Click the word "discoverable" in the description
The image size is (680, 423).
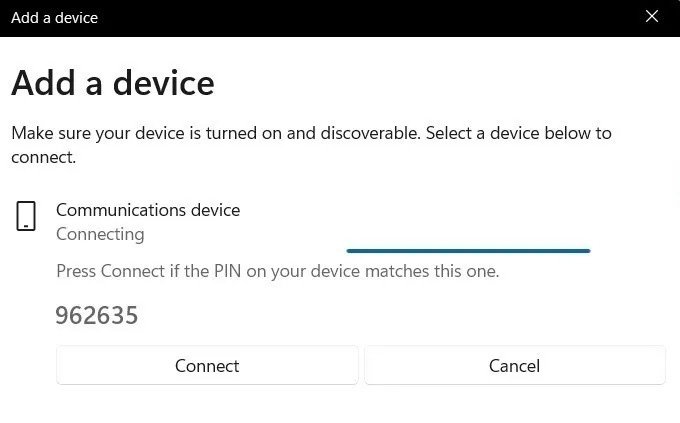tap(369, 133)
